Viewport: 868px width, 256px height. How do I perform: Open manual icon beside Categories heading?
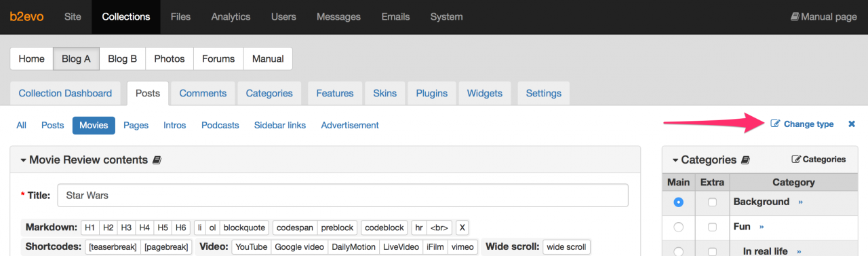click(746, 160)
